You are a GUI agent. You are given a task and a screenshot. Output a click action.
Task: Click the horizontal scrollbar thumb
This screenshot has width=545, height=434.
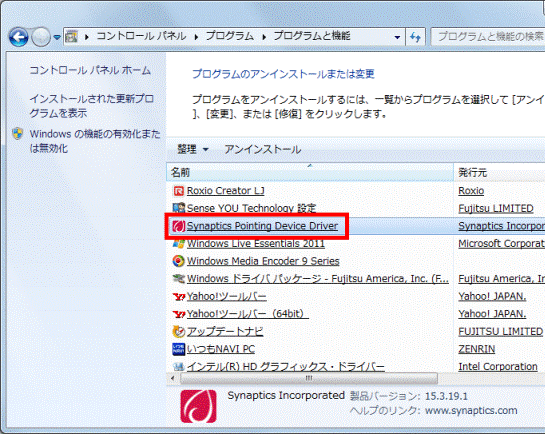pyautogui.click(x=309, y=378)
